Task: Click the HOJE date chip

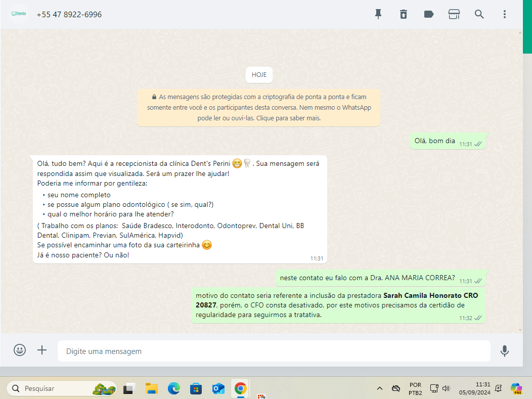Action: click(259, 75)
